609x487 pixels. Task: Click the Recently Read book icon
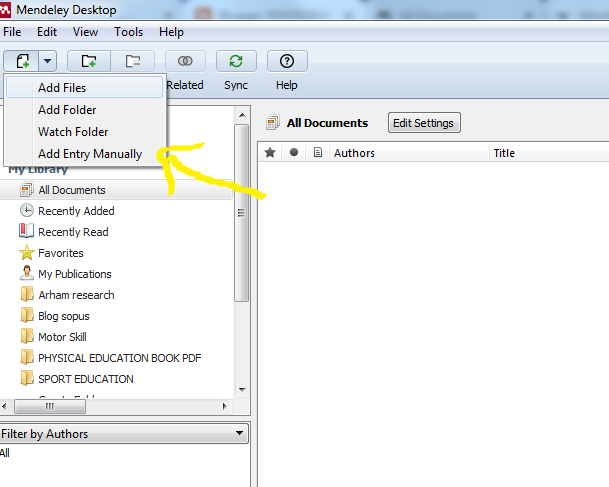click(26, 231)
